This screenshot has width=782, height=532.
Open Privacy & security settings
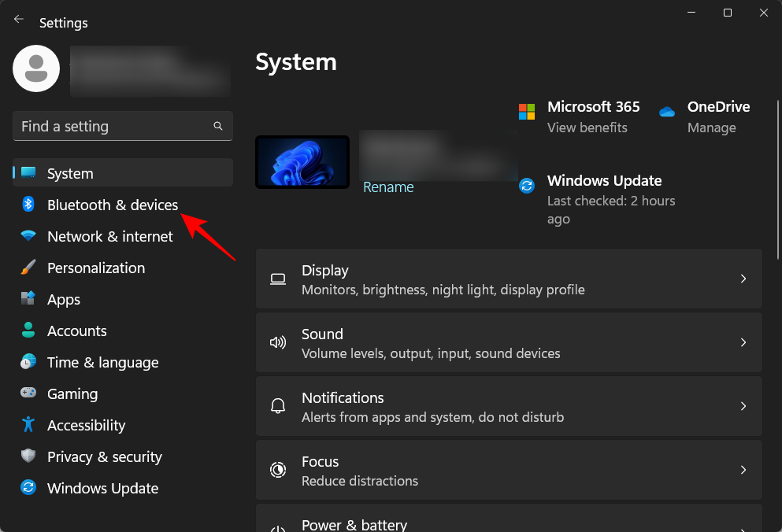coord(104,456)
